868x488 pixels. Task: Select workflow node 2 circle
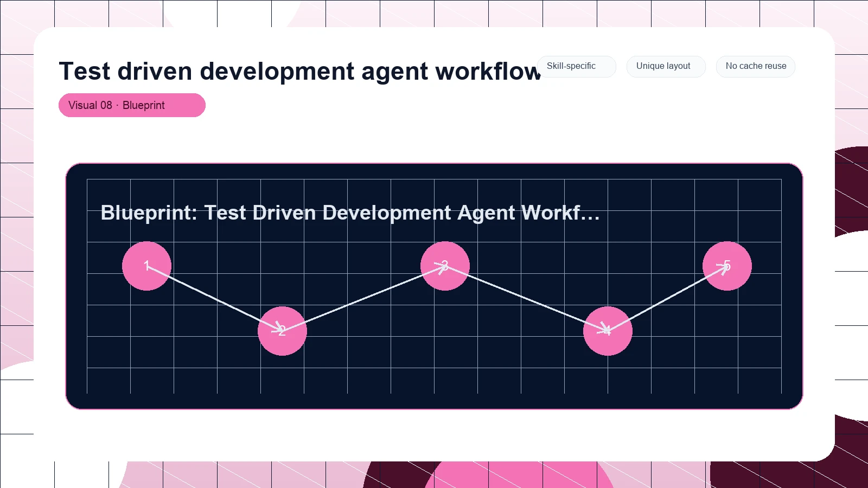pyautogui.click(x=282, y=331)
